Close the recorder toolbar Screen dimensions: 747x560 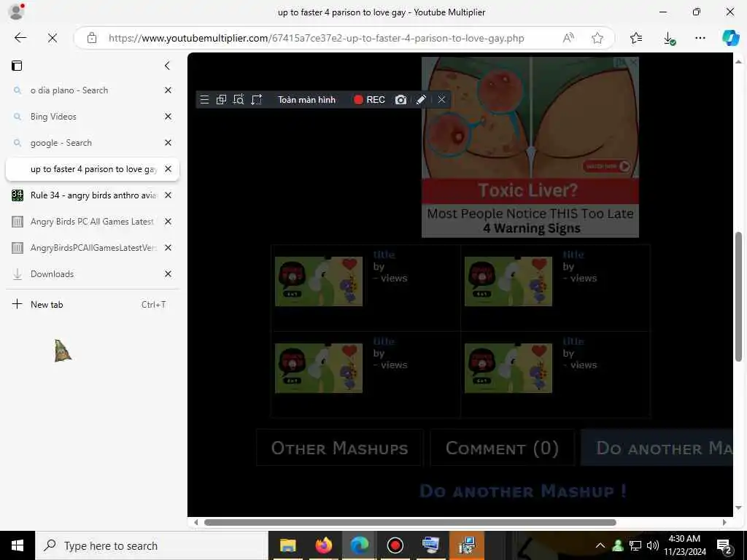pos(441,99)
